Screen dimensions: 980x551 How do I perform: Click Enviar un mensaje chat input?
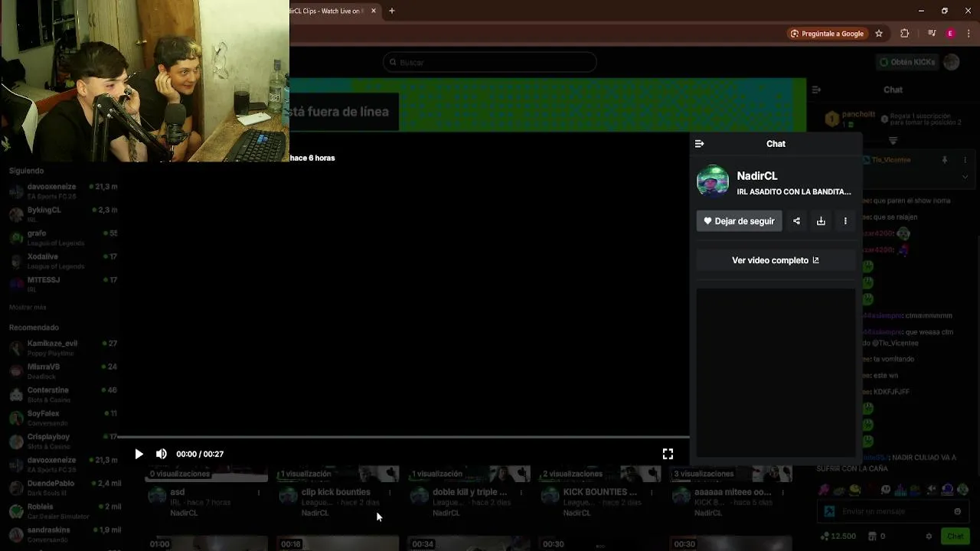pos(892,511)
